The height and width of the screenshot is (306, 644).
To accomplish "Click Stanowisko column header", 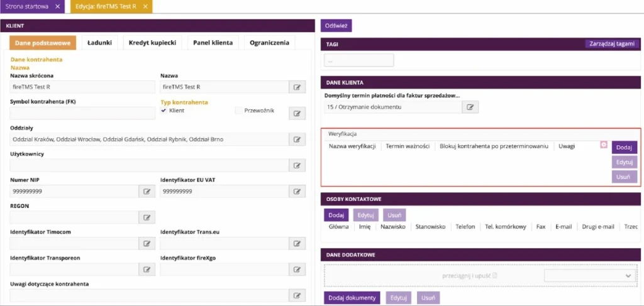I will pyautogui.click(x=430, y=226).
